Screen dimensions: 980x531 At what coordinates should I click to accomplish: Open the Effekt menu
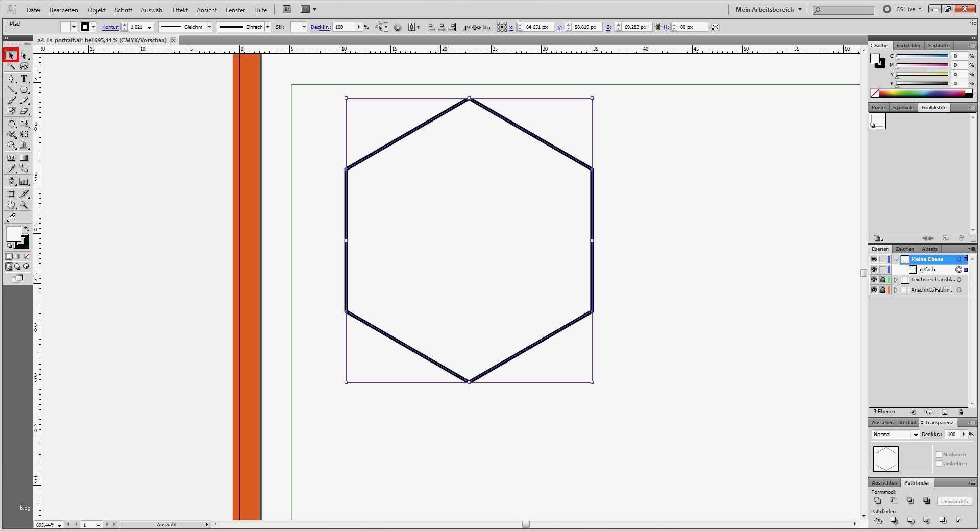click(180, 10)
